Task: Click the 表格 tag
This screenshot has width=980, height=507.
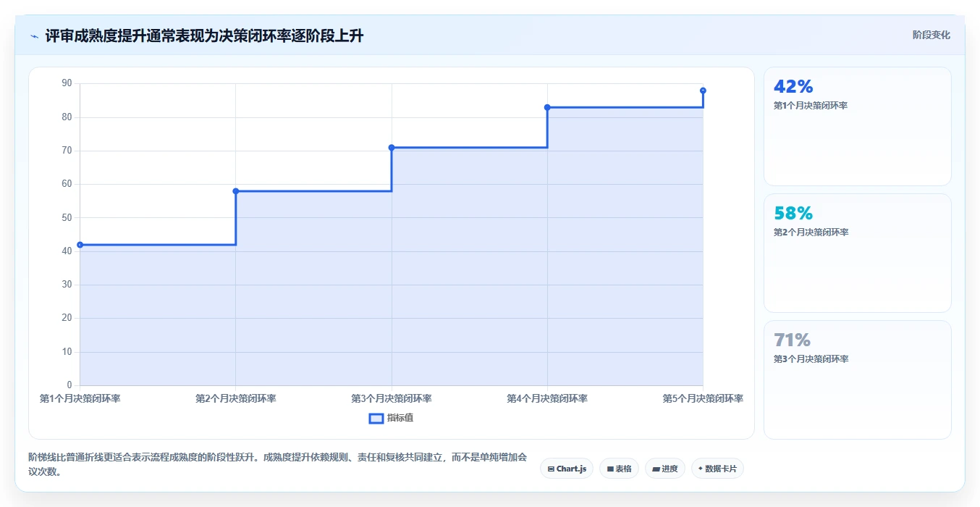Action: click(x=619, y=469)
